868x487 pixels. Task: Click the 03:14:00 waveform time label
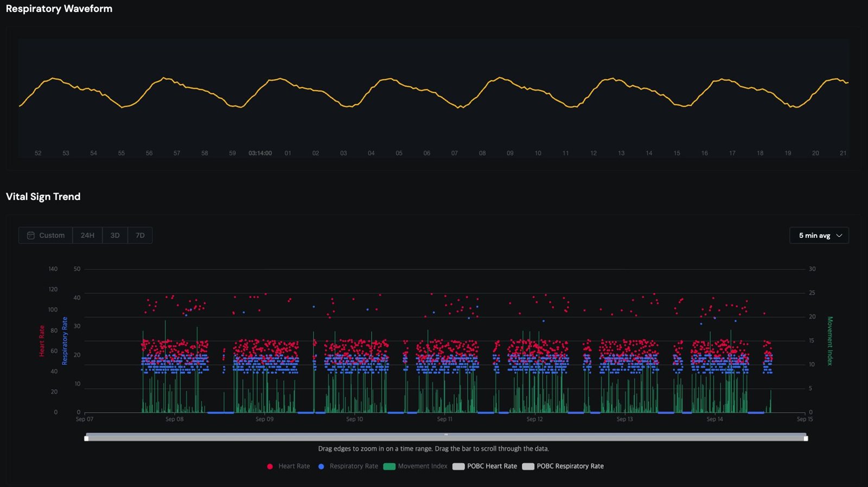(x=260, y=153)
